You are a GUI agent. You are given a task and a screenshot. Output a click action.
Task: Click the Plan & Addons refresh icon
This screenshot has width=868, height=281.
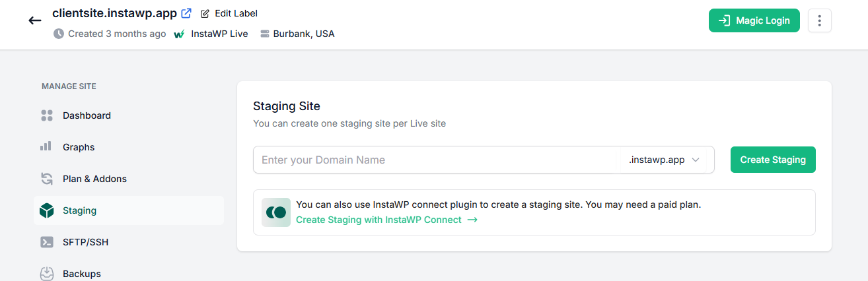[x=46, y=179]
